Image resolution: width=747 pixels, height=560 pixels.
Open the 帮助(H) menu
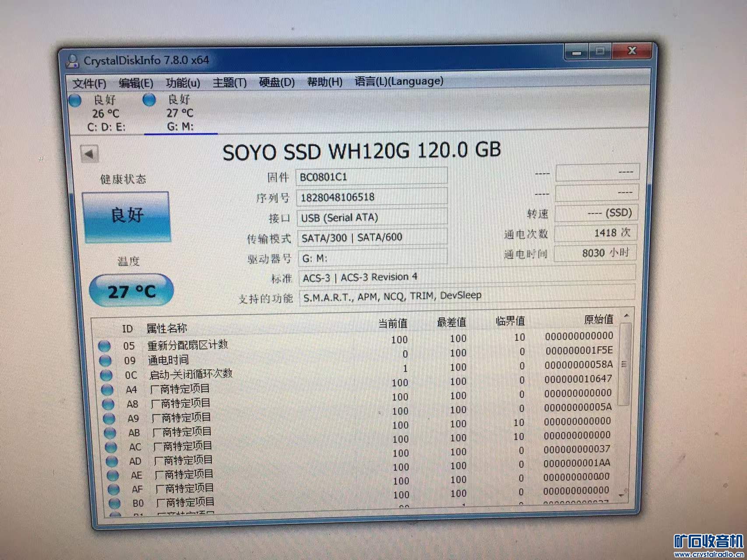point(324,81)
